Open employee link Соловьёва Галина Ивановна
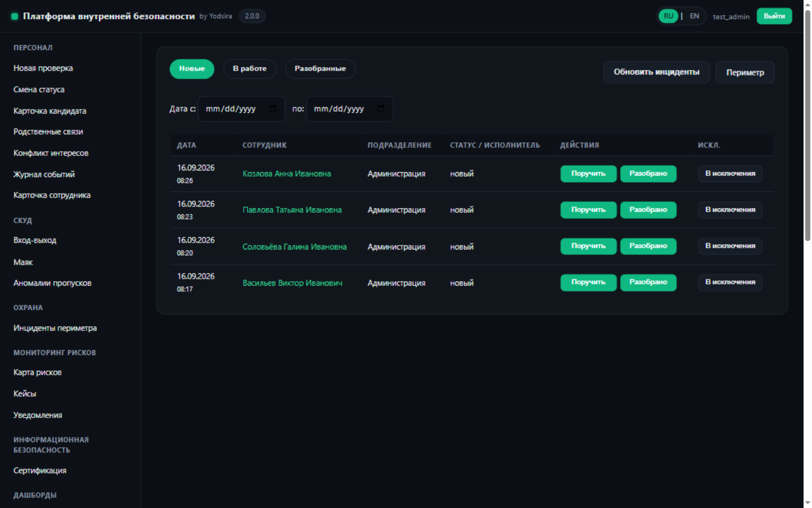 click(x=294, y=247)
